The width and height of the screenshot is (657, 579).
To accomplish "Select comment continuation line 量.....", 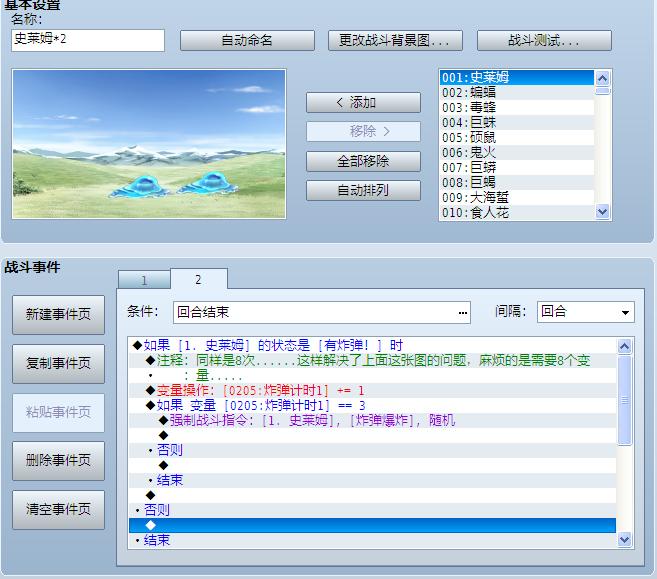I will pos(372,376).
